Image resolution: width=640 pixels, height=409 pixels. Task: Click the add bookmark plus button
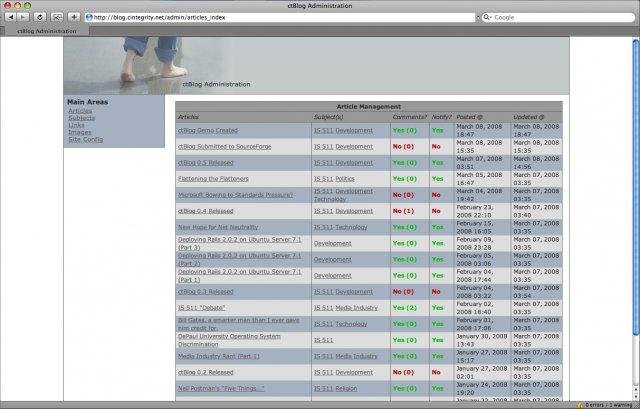(74, 17)
